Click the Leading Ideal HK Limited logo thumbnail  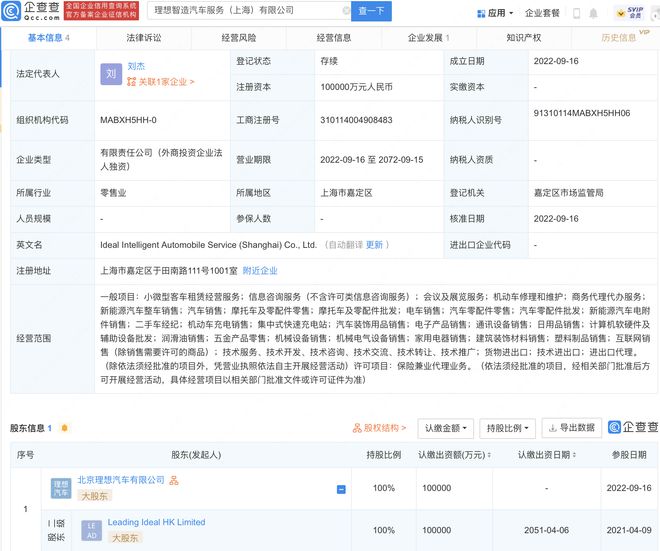tap(91, 530)
